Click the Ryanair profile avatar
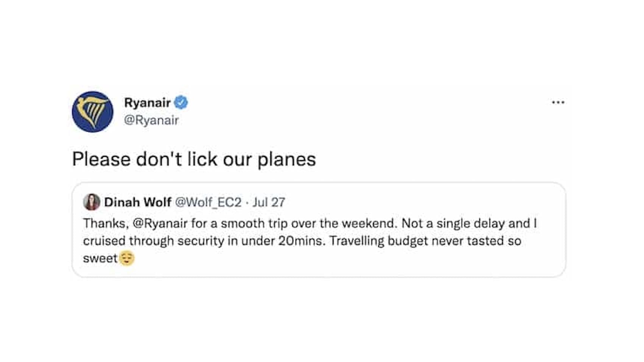 pos(93,110)
